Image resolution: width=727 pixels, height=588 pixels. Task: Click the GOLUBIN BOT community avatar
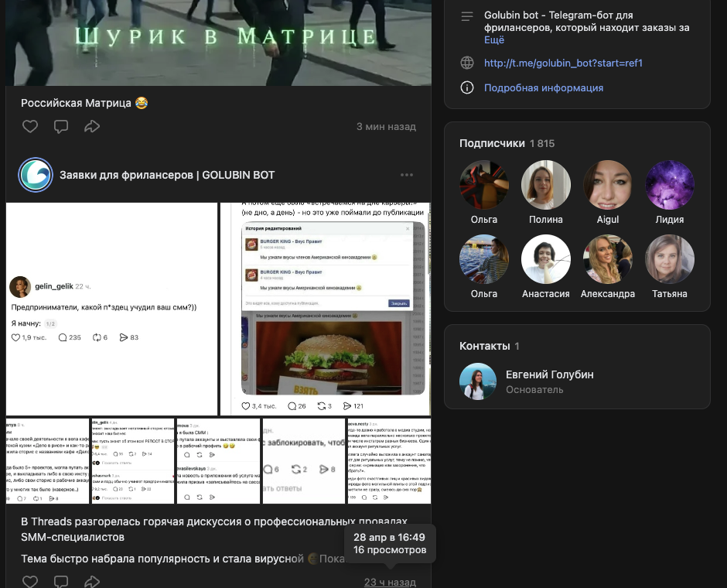coord(36,175)
